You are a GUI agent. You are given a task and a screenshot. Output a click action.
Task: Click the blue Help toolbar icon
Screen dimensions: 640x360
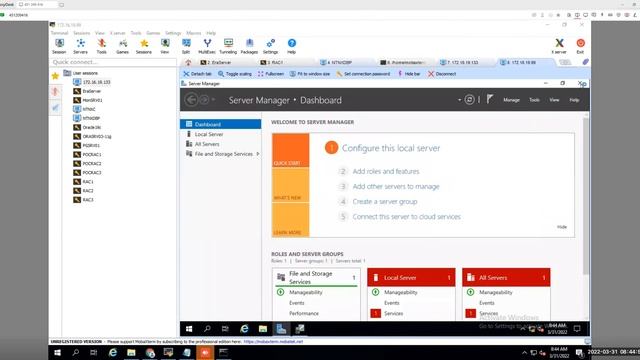291,46
